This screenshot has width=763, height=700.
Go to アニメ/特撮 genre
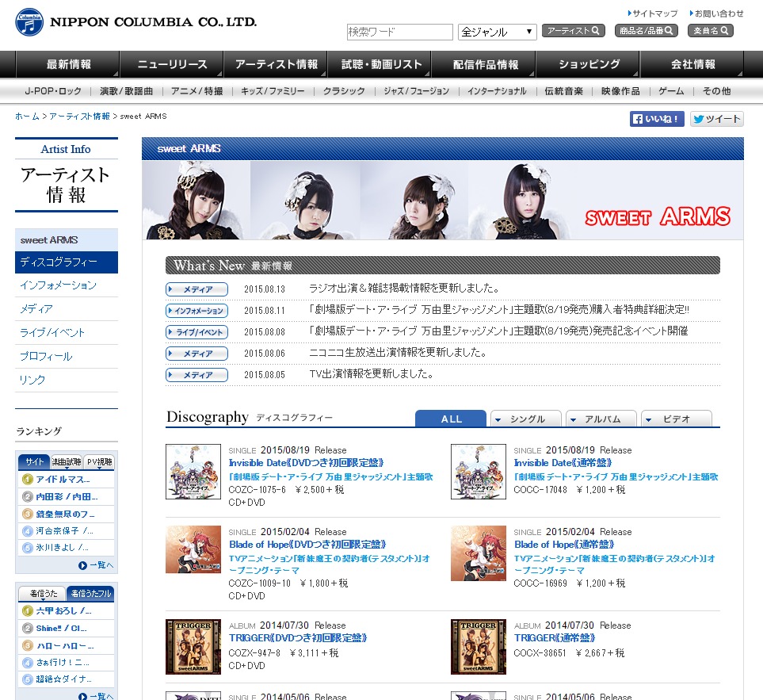point(197,91)
